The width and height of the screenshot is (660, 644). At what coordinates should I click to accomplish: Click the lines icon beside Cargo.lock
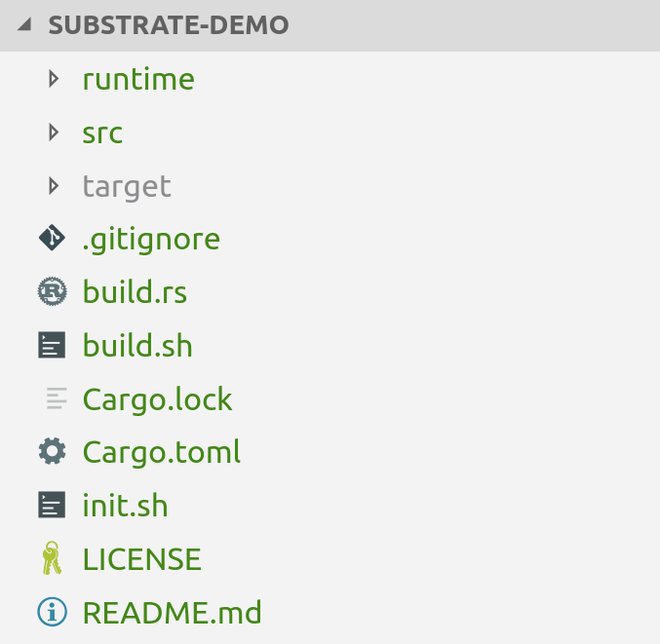pos(56,398)
